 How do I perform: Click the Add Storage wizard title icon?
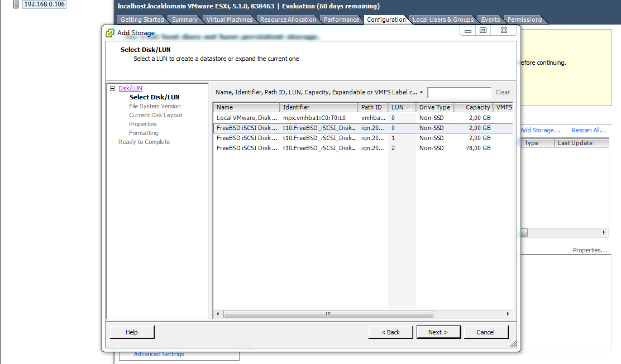click(x=109, y=33)
